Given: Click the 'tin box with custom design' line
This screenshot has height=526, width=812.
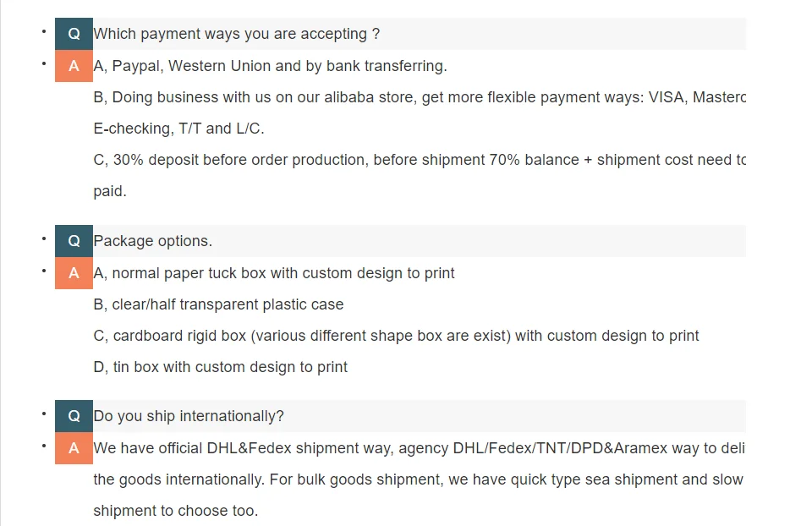Looking at the screenshot, I should pyautogui.click(x=220, y=367).
